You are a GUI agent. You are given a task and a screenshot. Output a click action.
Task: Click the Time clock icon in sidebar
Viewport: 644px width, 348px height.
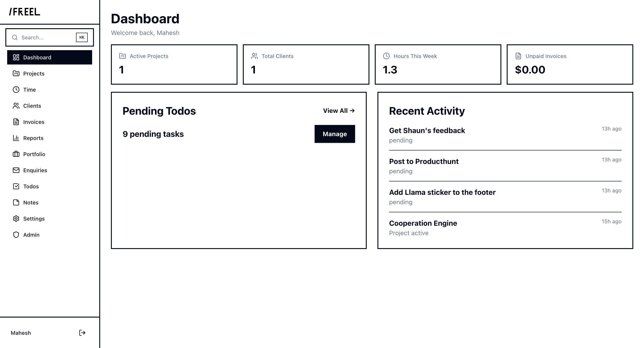tap(16, 90)
